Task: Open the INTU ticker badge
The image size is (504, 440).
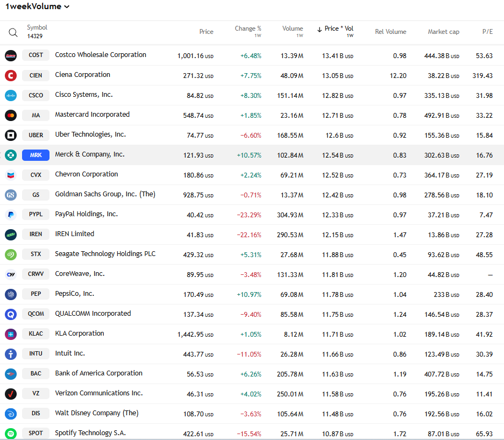Action: click(36, 354)
